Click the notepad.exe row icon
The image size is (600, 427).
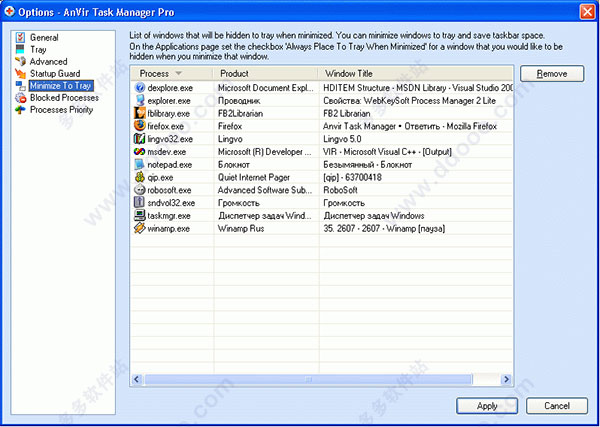click(x=140, y=165)
